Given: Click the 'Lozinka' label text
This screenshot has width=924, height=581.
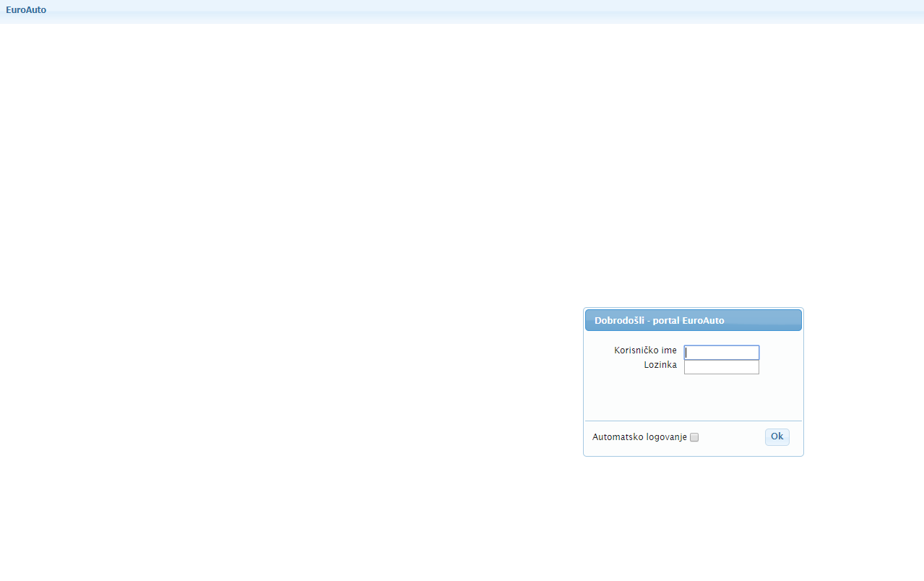Looking at the screenshot, I should pos(660,365).
